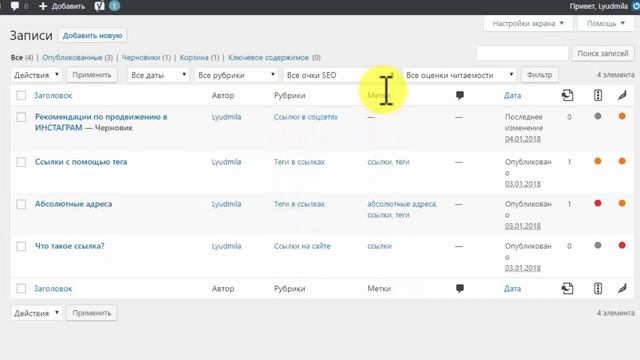
Task: Open post 'Что такое ссылка?'
Action: 70,246
